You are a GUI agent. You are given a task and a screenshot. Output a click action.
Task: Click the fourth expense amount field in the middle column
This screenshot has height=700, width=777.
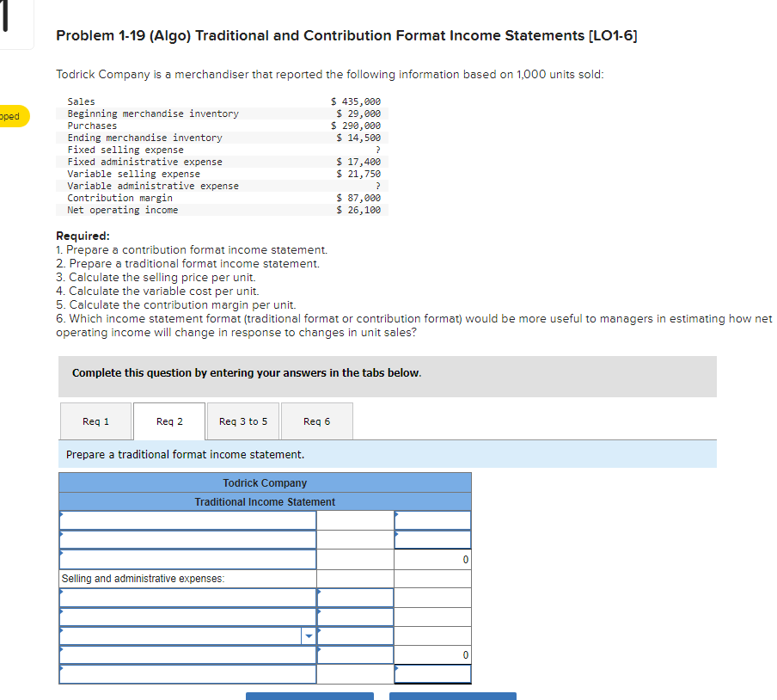point(355,655)
